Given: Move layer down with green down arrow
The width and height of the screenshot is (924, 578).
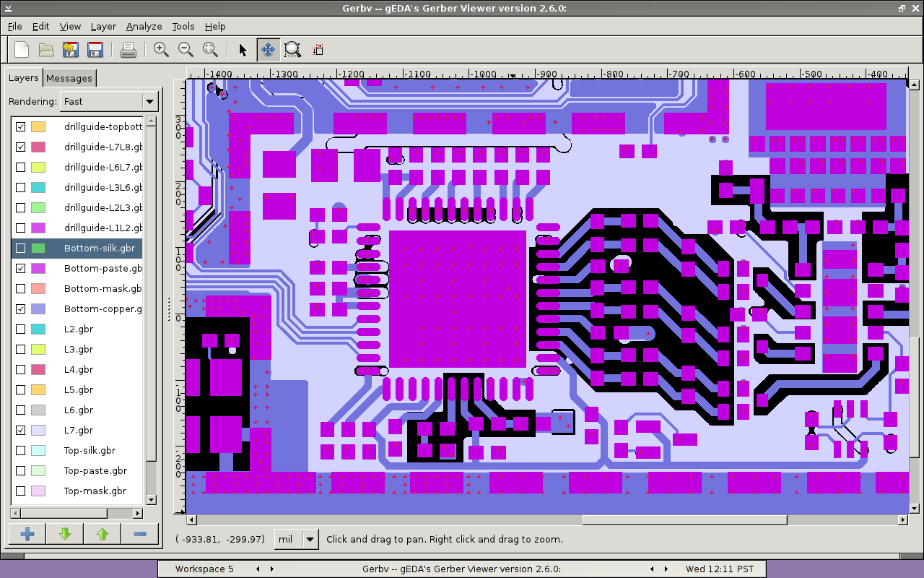Looking at the screenshot, I should click(x=65, y=534).
